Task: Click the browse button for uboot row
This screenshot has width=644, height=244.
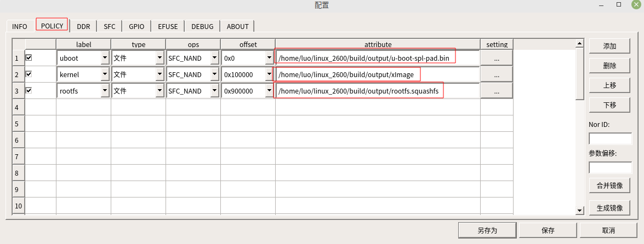Action: pyautogui.click(x=496, y=57)
